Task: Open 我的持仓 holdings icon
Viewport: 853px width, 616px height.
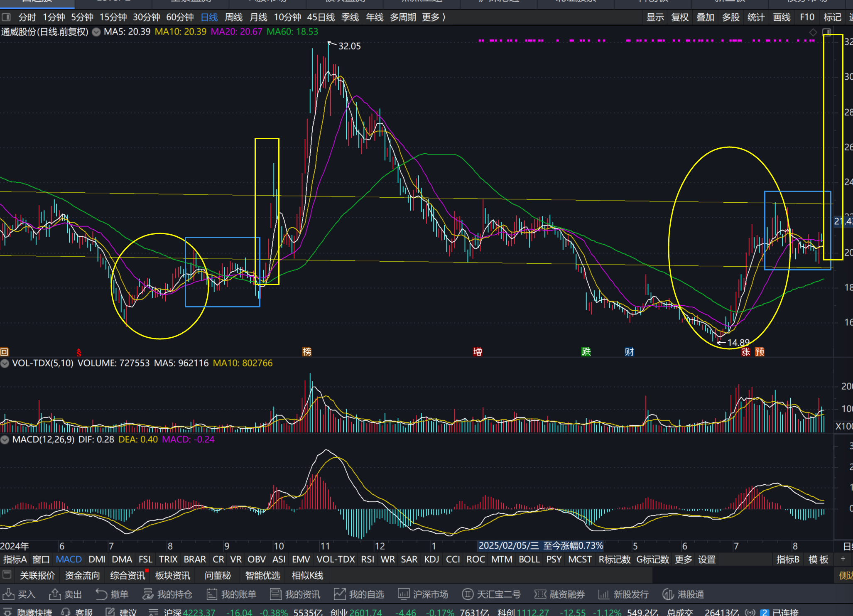Action: tap(148, 594)
